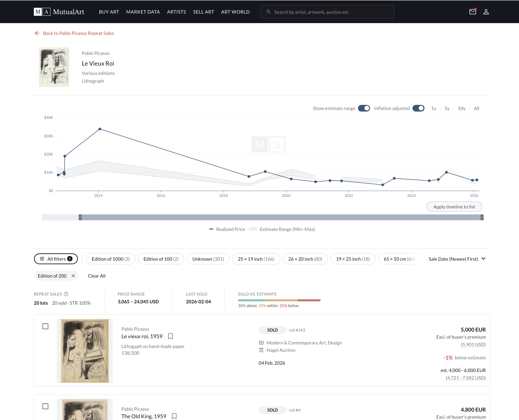The image size is (519, 420).
Task: Select the All chart range
Action: [x=476, y=108]
